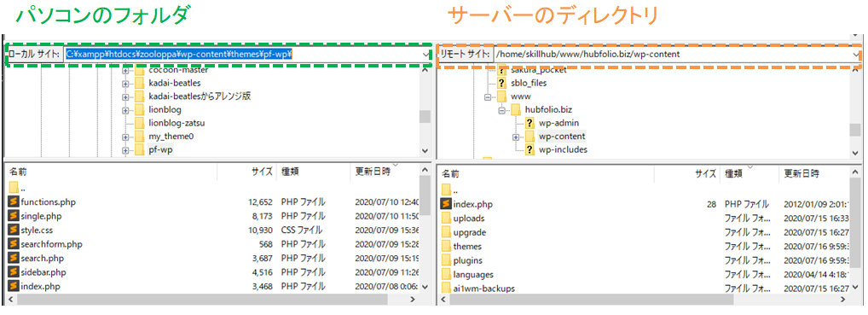Click the remote tree vertical scrollbar thumb
The image size is (868, 315).
click(855, 130)
